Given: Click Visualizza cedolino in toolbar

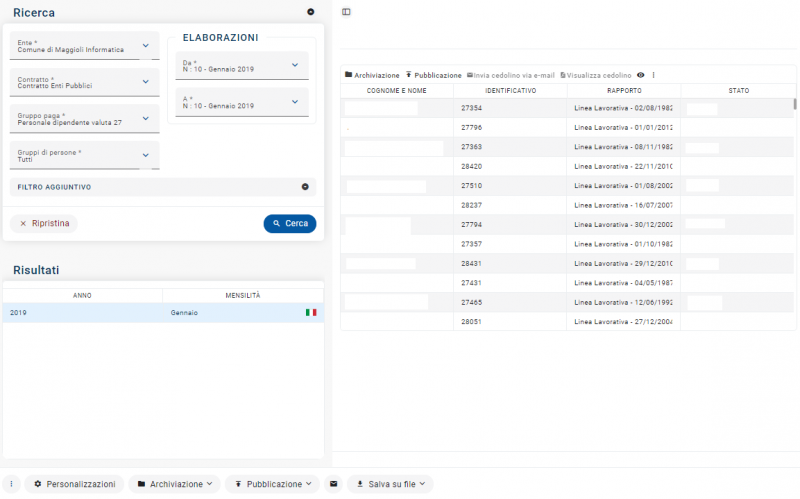Looking at the screenshot, I should [x=595, y=75].
